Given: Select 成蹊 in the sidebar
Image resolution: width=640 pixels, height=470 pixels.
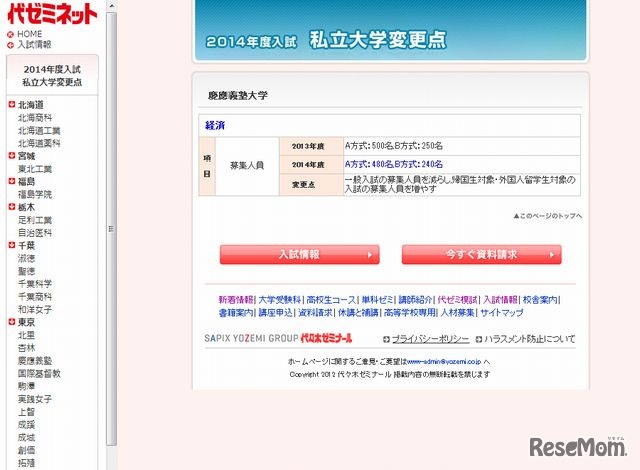Looking at the screenshot, I should pyautogui.click(x=26, y=425).
